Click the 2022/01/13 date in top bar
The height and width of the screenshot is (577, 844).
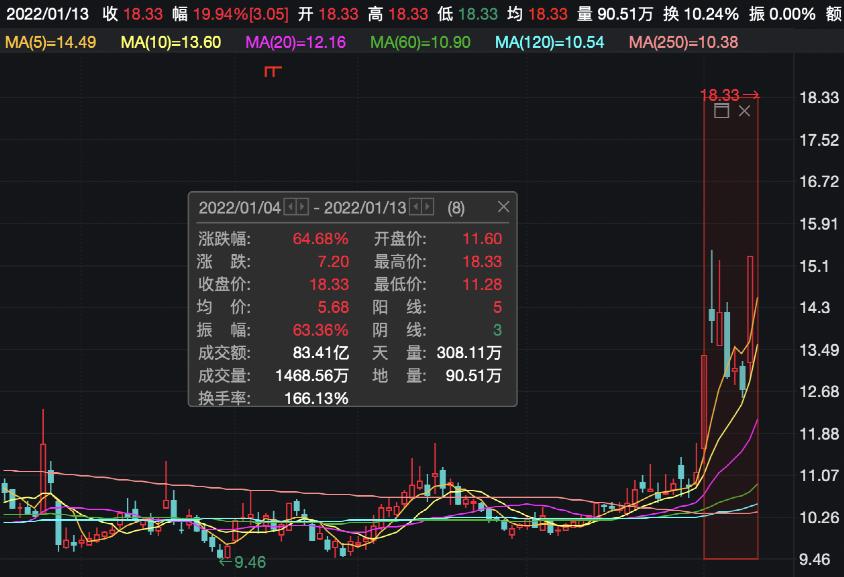pos(47,14)
